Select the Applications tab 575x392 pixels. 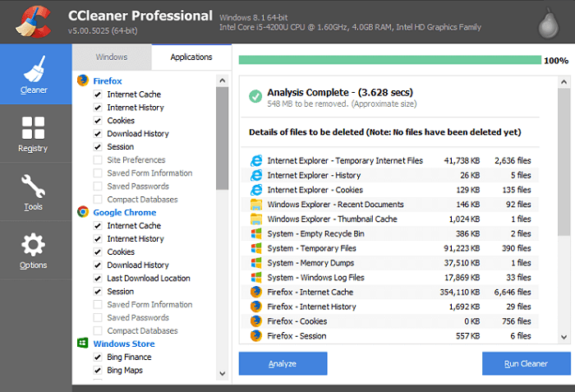coord(191,58)
